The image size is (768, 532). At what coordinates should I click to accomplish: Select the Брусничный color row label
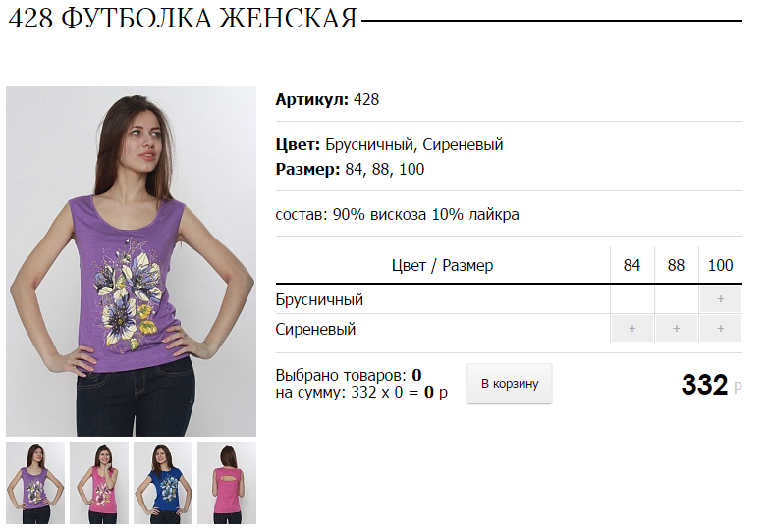319,299
